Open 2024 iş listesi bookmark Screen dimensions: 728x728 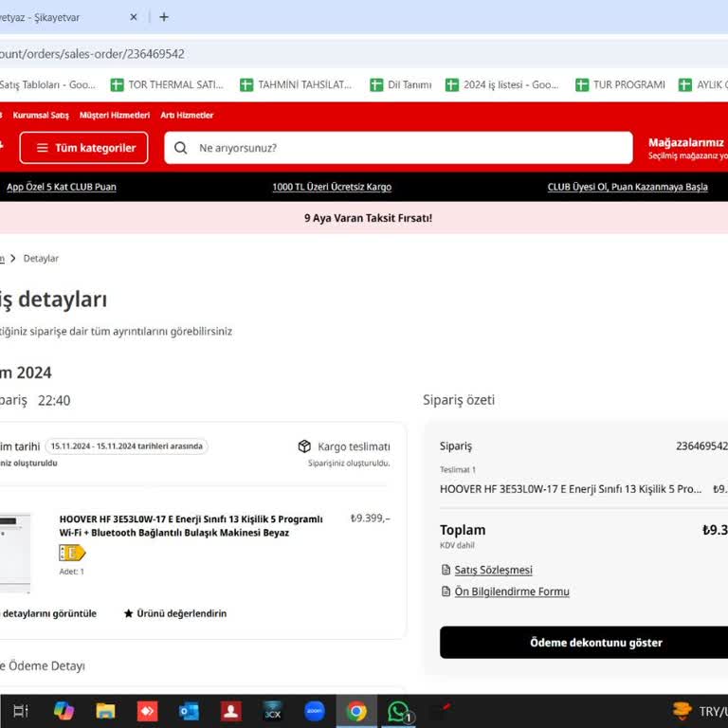point(502,85)
